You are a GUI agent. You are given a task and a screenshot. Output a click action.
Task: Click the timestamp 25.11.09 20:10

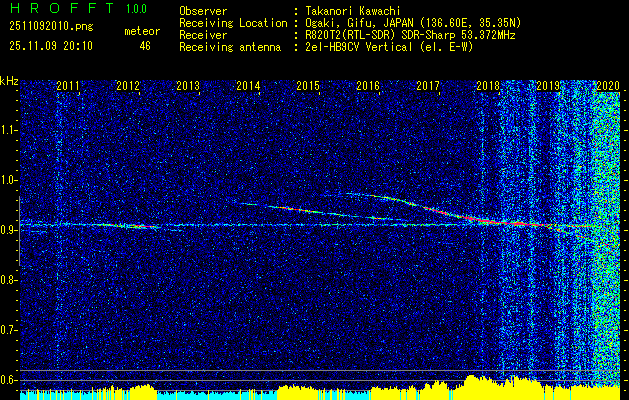click(x=51, y=46)
